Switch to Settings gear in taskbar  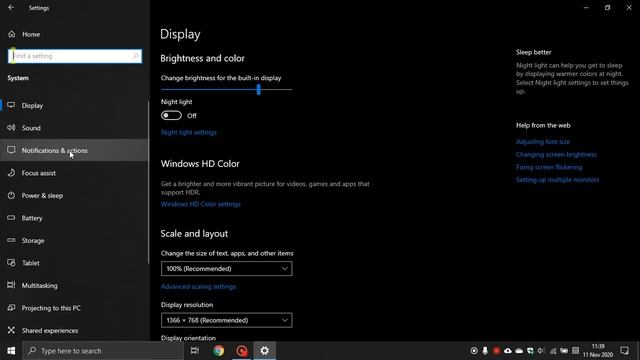tap(264, 351)
